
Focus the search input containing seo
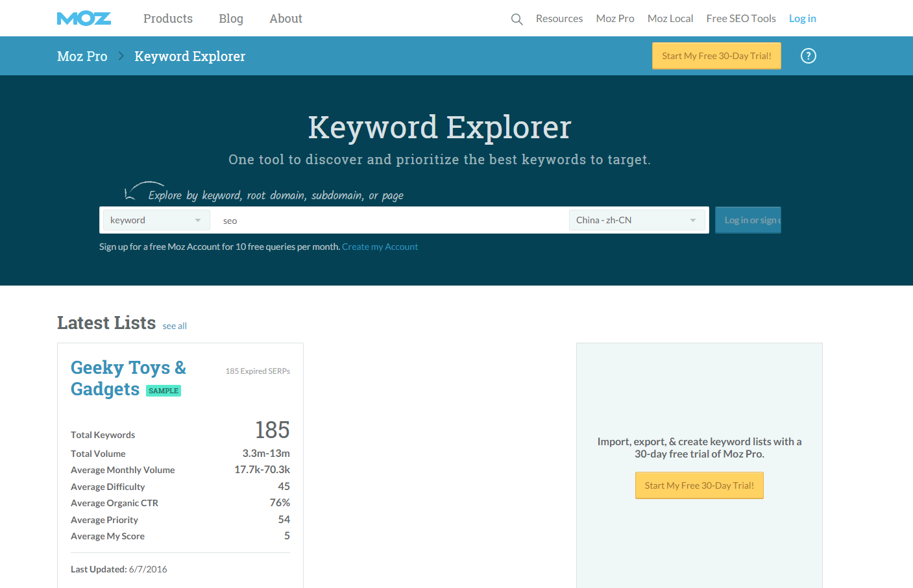click(389, 221)
